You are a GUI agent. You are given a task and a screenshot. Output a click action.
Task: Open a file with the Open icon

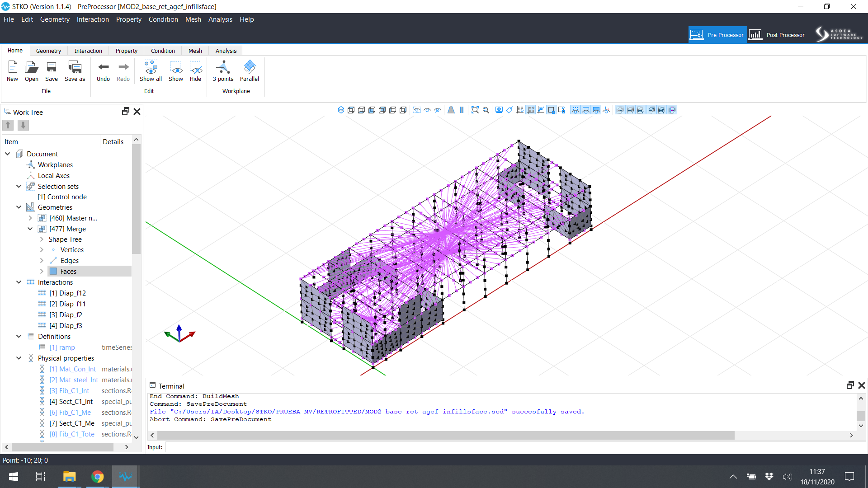coord(31,71)
